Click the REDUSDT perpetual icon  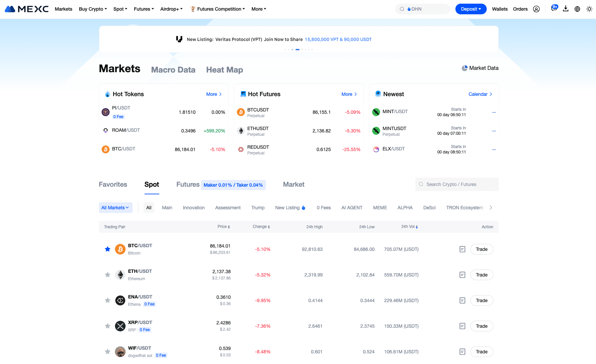point(241,149)
